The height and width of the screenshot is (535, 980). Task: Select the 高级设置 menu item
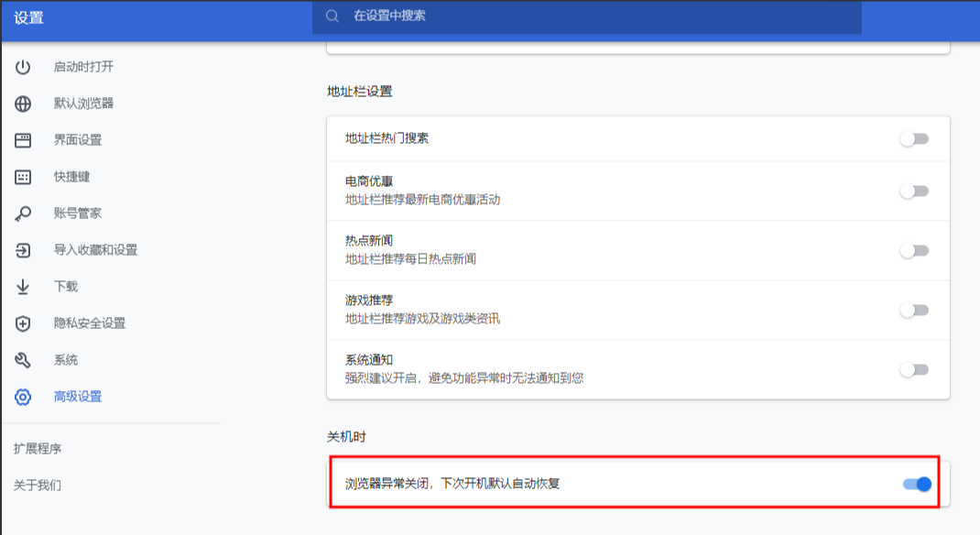[x=77, y=397]
